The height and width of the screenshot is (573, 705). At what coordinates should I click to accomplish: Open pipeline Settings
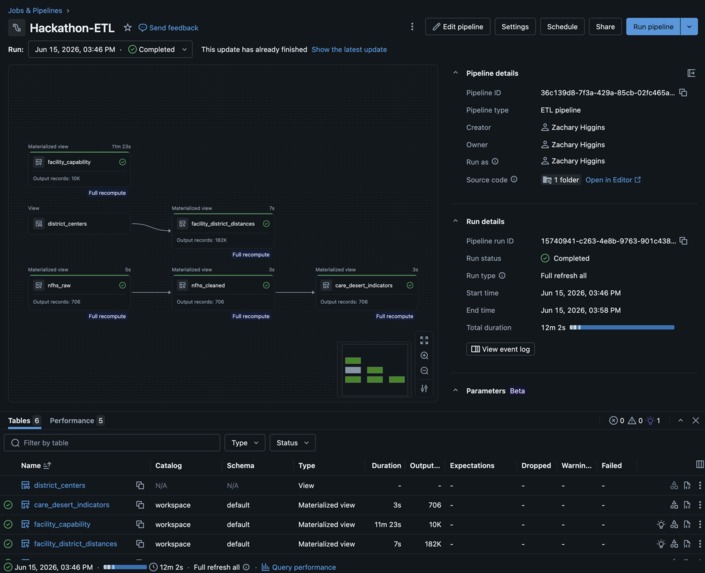[x=515, y=27]
